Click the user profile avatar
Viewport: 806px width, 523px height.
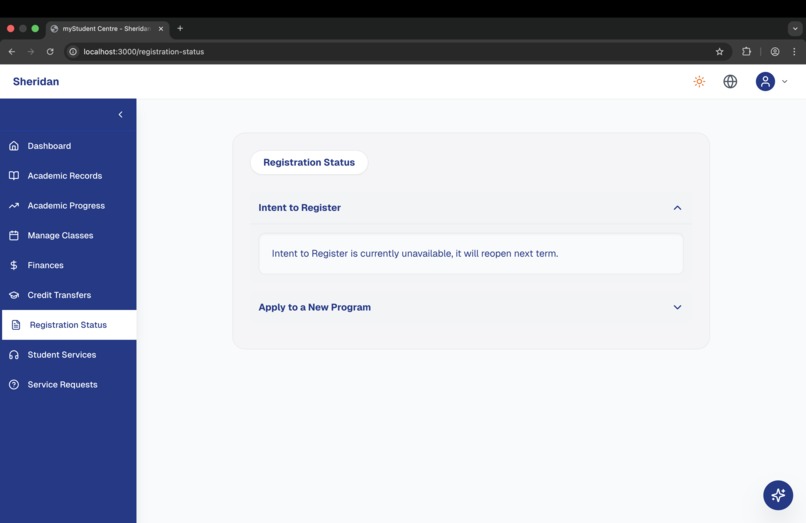(765, 81)
